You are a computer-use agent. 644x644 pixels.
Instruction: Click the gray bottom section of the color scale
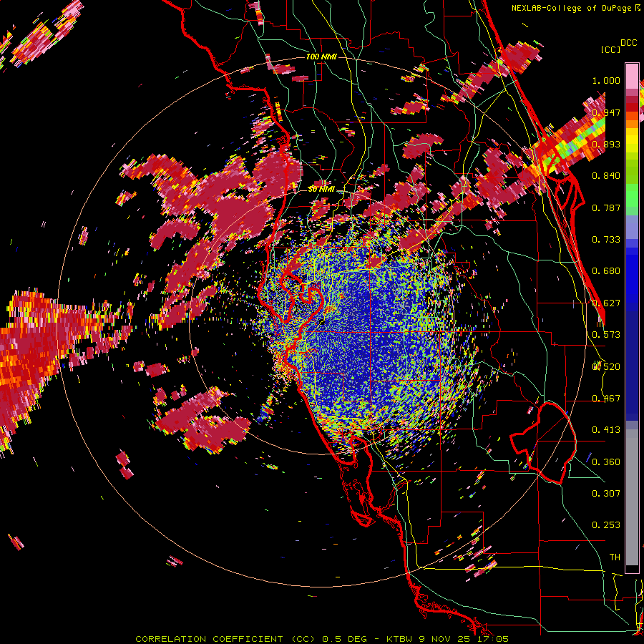tap(632, 497)
